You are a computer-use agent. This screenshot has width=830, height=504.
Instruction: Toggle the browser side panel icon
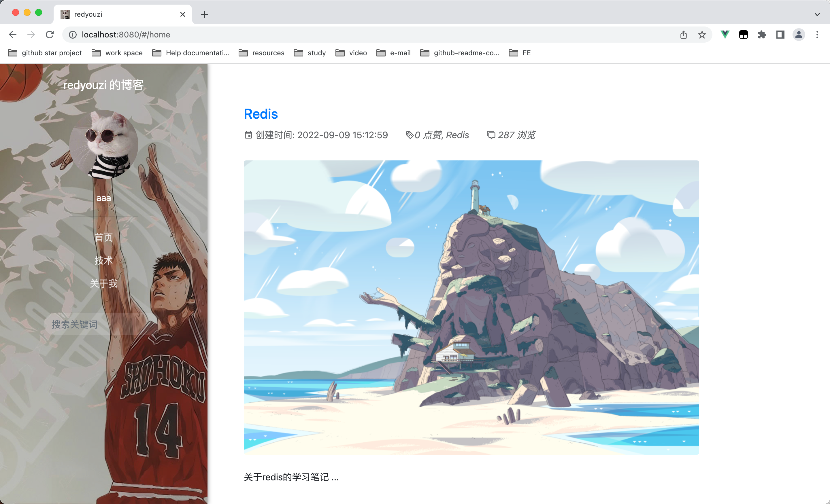780,35
